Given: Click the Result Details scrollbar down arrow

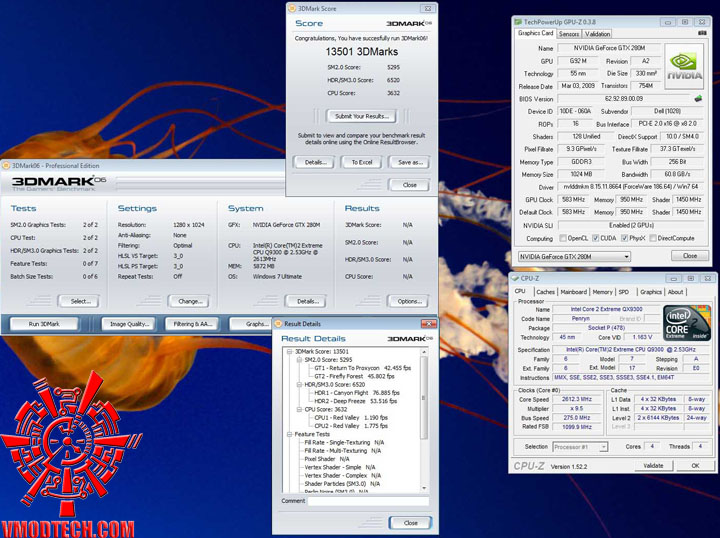Looking at the screenshot, I should coord(424,488).
